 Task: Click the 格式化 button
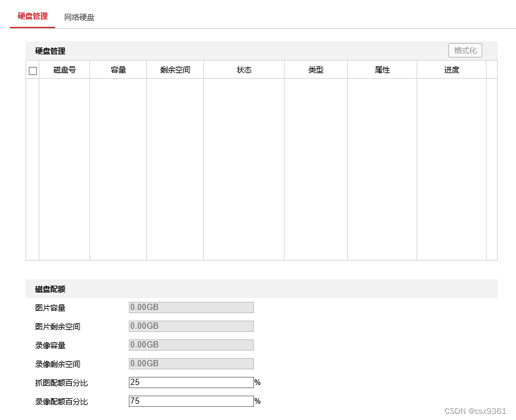[x=465, y=51]
